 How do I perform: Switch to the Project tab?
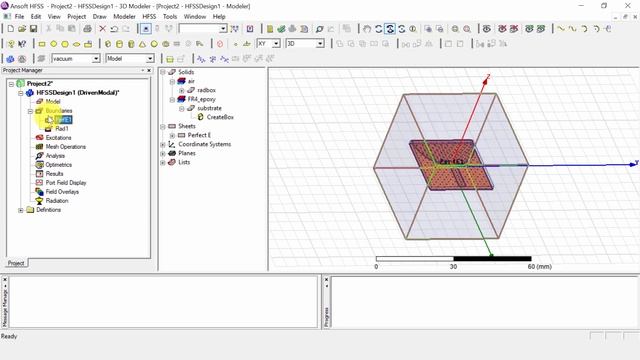pyautogui.click(x=16, y=263)
